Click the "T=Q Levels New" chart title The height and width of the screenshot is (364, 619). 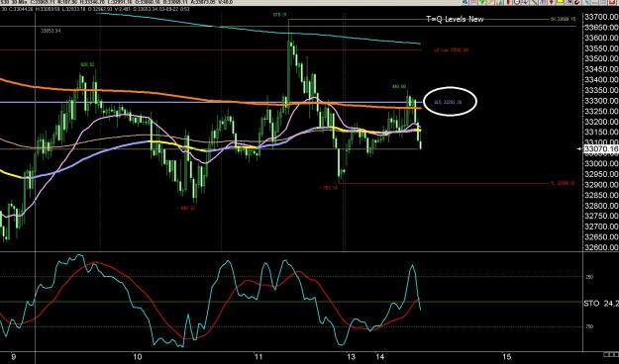(455, 19)
